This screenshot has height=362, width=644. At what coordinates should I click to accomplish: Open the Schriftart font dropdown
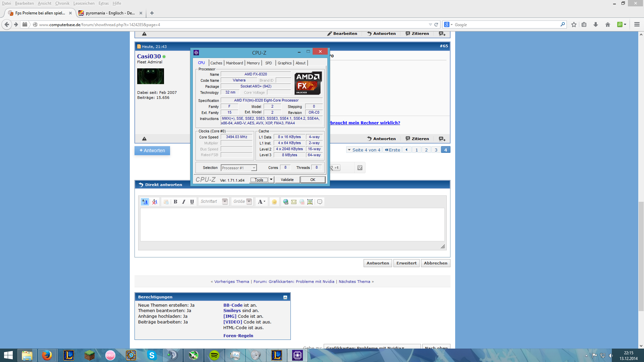click(225, 201)
